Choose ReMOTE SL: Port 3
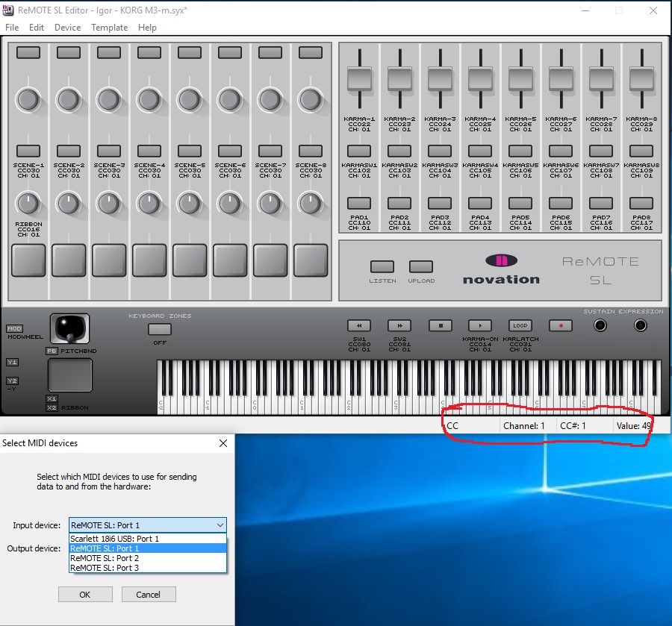The height and width of the screenshot is (626, 672). [147, 568]
